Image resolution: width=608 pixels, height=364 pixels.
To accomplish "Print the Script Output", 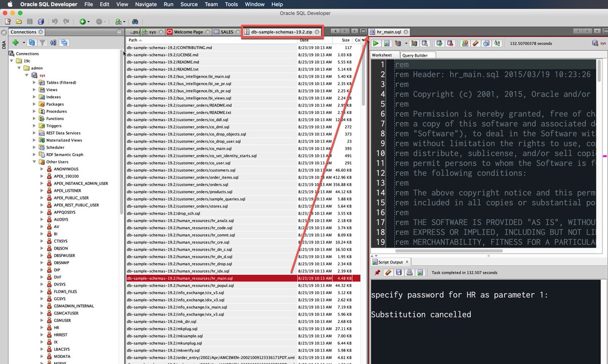I will (409, 272).
